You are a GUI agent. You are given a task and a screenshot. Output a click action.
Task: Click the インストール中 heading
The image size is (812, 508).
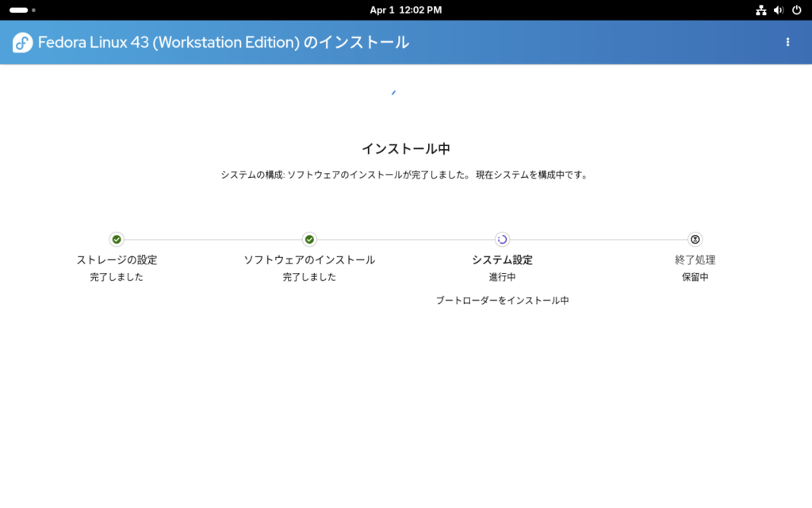[406, 148]
